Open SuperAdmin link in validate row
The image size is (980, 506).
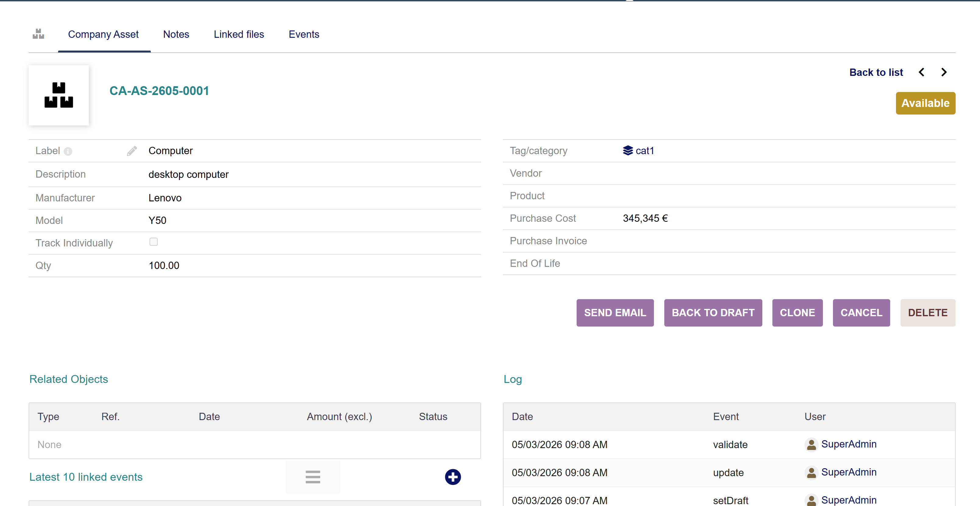coord(849,444)
